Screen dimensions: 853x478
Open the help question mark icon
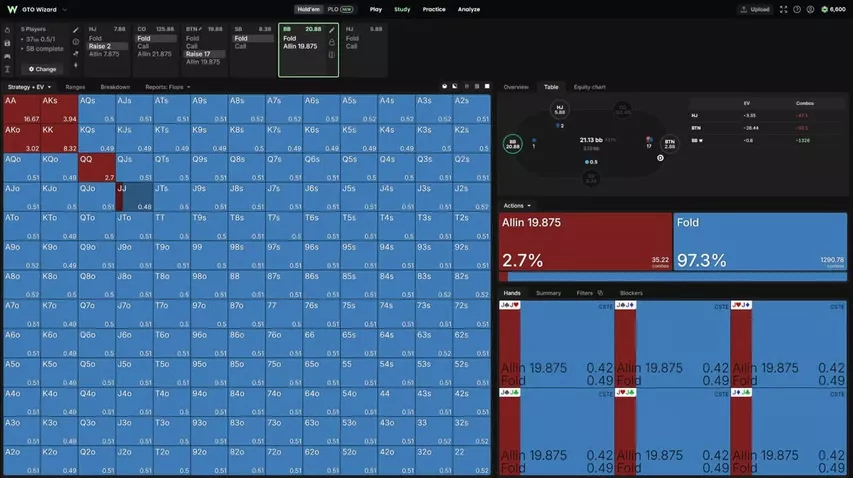click(x=797, y=9)
